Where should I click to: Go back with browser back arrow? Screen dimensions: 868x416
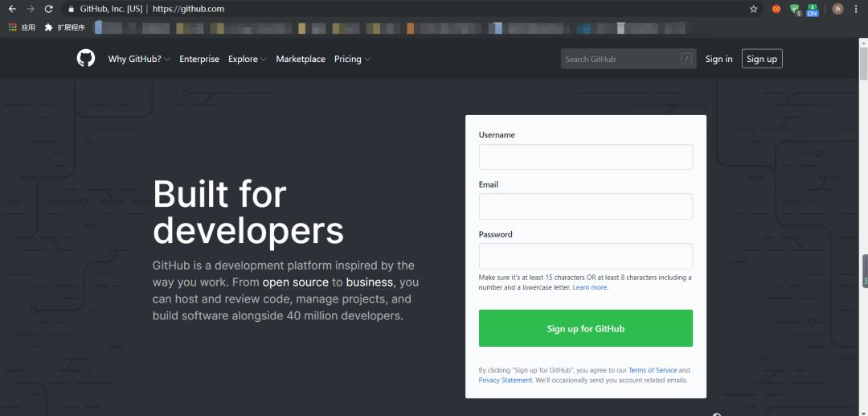pyautogui.click(x=12, y=9)
